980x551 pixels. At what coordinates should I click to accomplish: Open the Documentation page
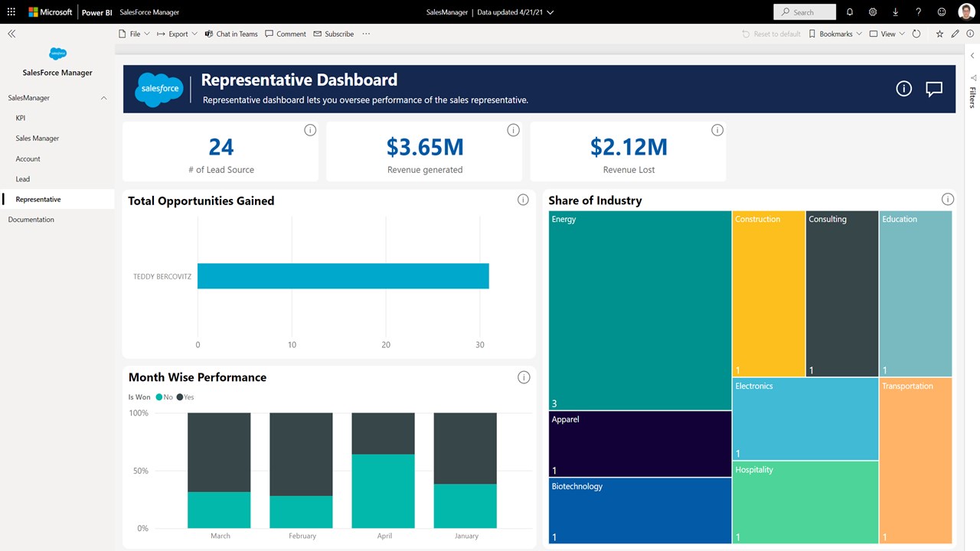tap(57, 220)
